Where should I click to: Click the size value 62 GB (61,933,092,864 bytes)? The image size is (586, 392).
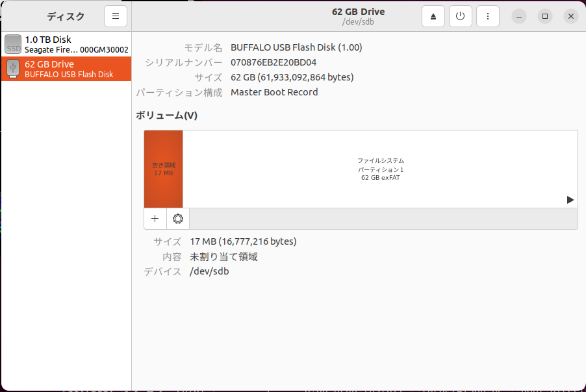[x=292, y=77]
